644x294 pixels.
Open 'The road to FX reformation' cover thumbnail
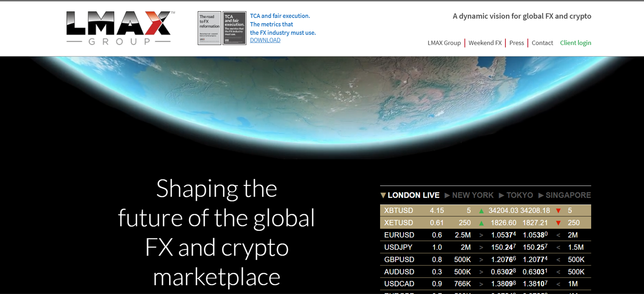click(x=210, y=28)
